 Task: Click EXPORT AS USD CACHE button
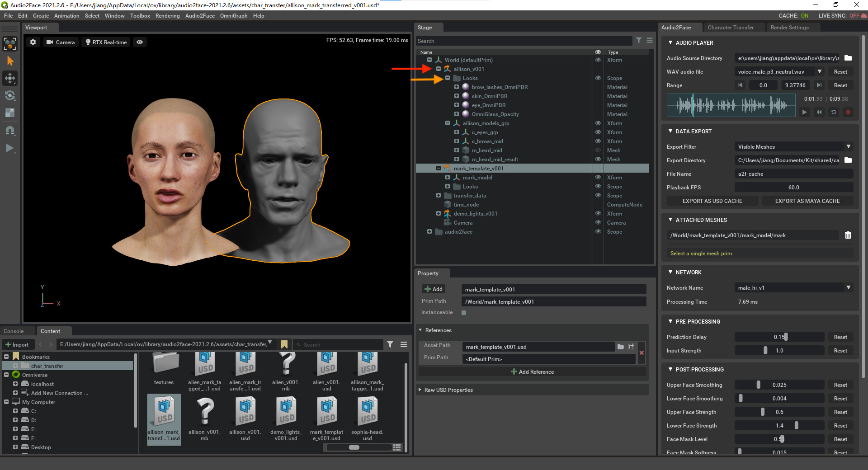click(x=712, y=201)
